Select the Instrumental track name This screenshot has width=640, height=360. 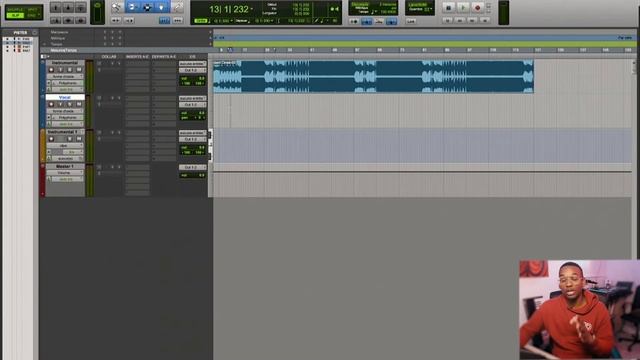pos(65,63)
